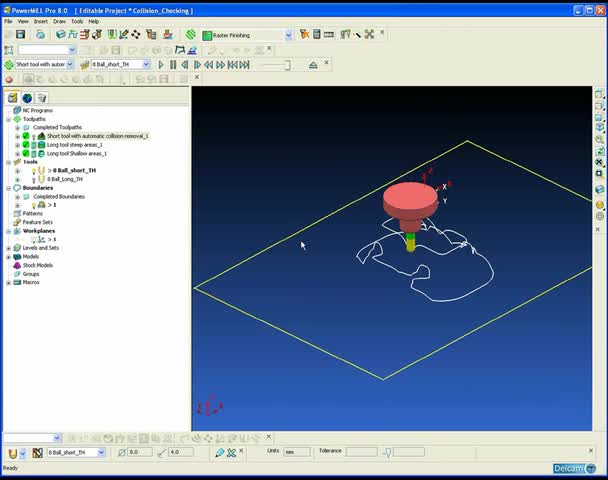Open the View menu
608x480 pixels.
(x=23, y=21)
